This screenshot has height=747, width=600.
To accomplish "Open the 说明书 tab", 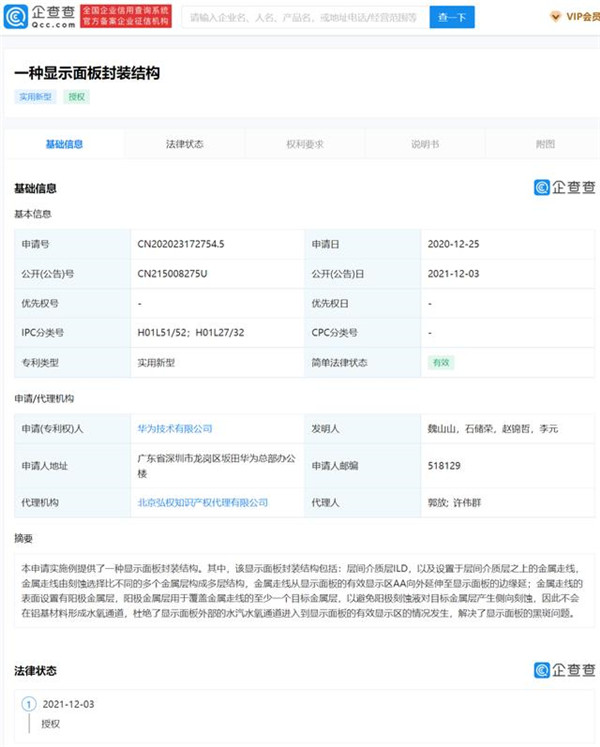I will 424,144.
